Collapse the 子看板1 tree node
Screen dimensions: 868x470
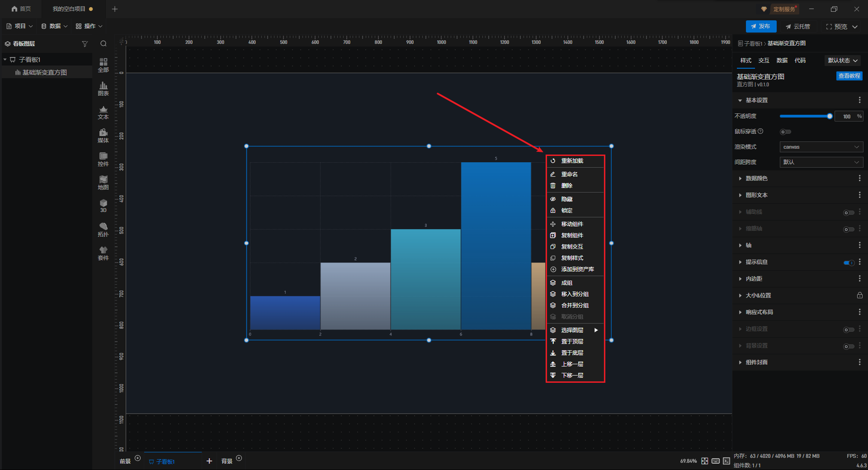[x=5, y=60]
